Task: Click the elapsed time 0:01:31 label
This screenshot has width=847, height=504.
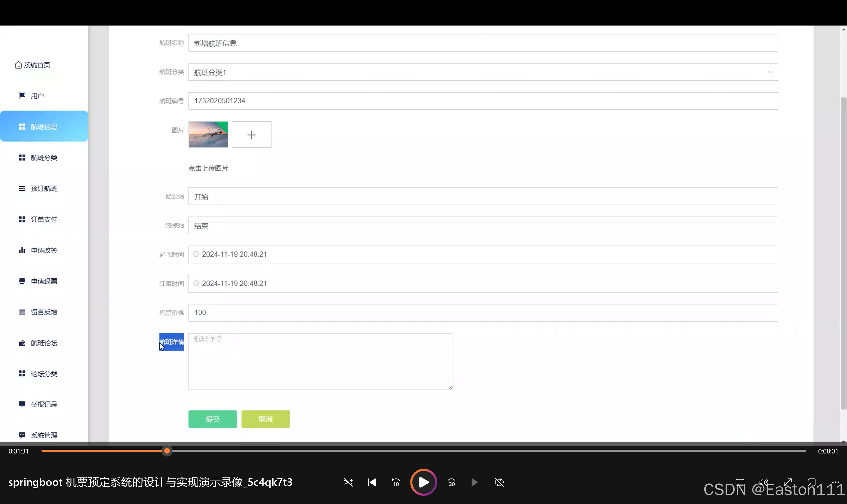Action: [x=19, y=451]
